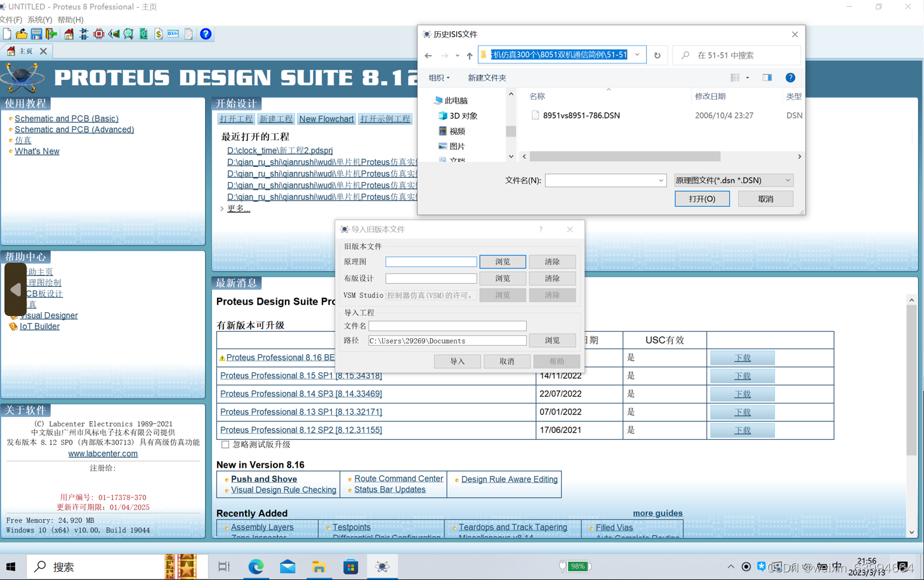The image size is (924, 580).
Task: Open the www.labcenter.com link
Action: [103, 454]
